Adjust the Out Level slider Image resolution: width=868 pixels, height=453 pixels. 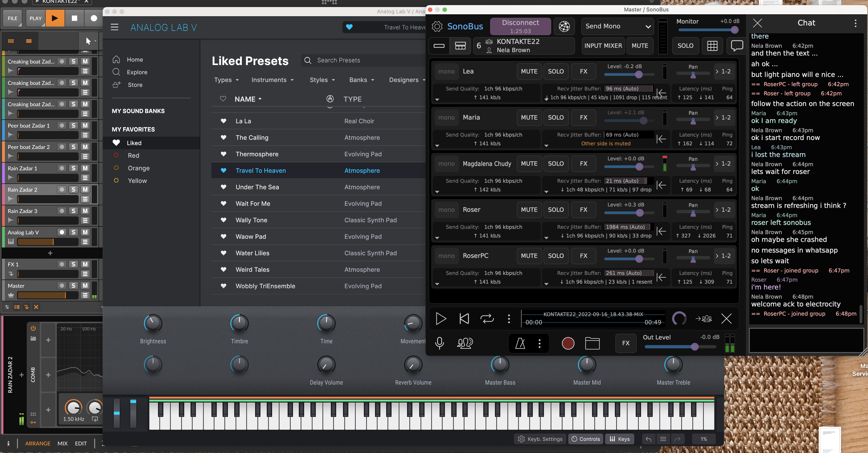coord(694,347)
